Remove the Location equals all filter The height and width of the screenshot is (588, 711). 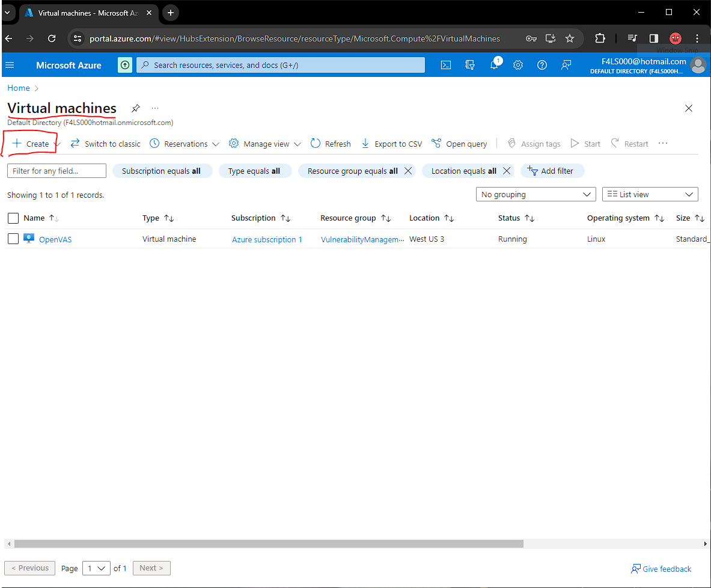(x=507, y=171)
